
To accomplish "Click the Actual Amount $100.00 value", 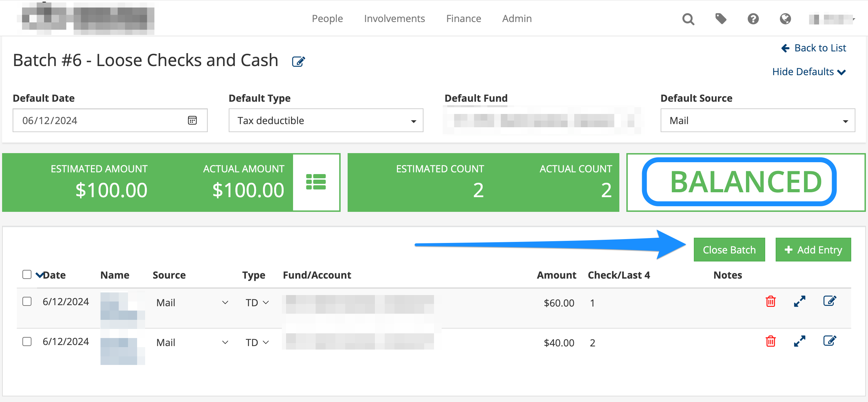I will (248, 190).
